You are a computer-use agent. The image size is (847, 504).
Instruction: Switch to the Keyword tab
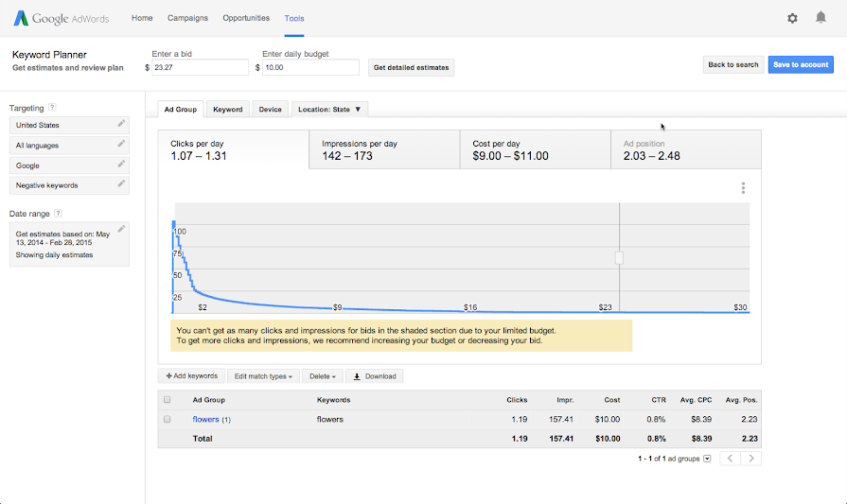coord(227,110)
